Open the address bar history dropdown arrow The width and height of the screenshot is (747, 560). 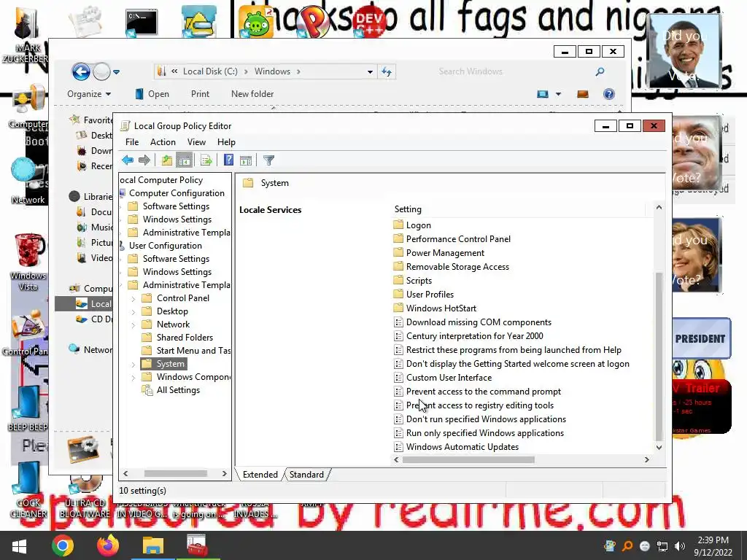tap(370, 72)
